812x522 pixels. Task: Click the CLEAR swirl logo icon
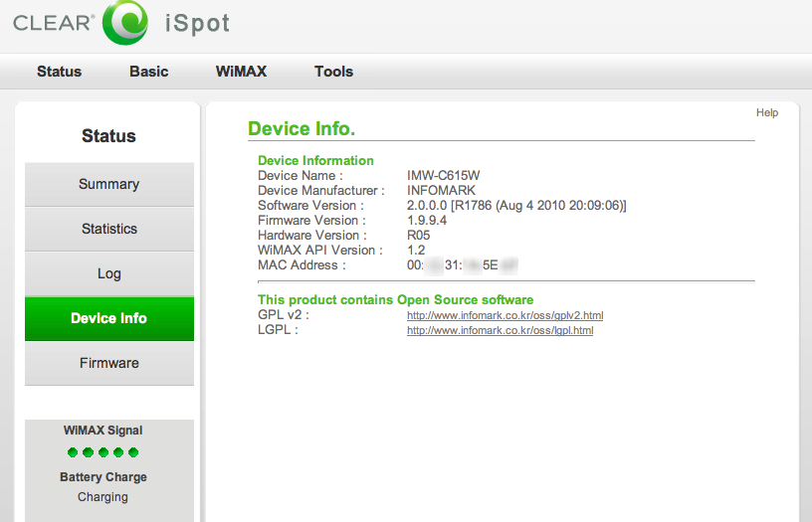click(x=125, y=22)
